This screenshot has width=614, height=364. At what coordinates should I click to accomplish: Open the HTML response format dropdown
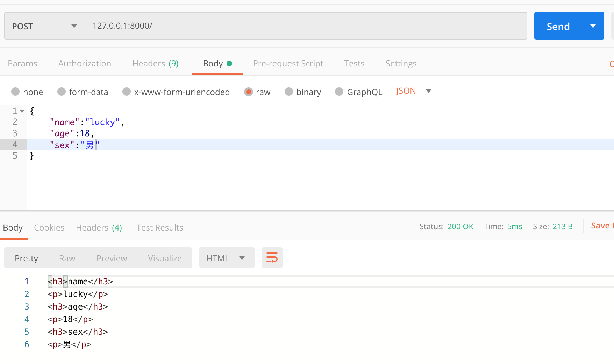(x=226, y=258)
